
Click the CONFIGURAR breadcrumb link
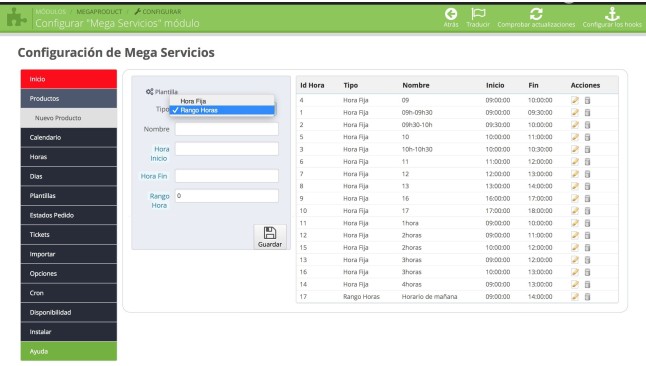point(158,12)
